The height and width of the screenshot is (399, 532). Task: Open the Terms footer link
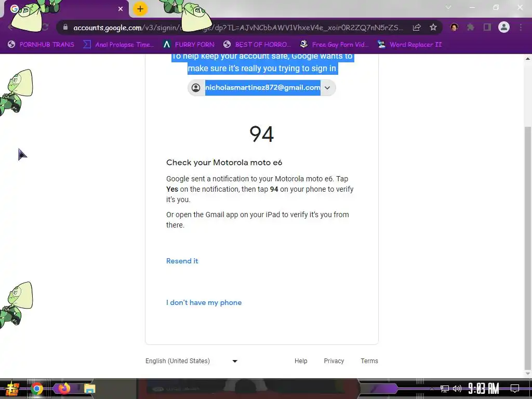tap(369, 361)
